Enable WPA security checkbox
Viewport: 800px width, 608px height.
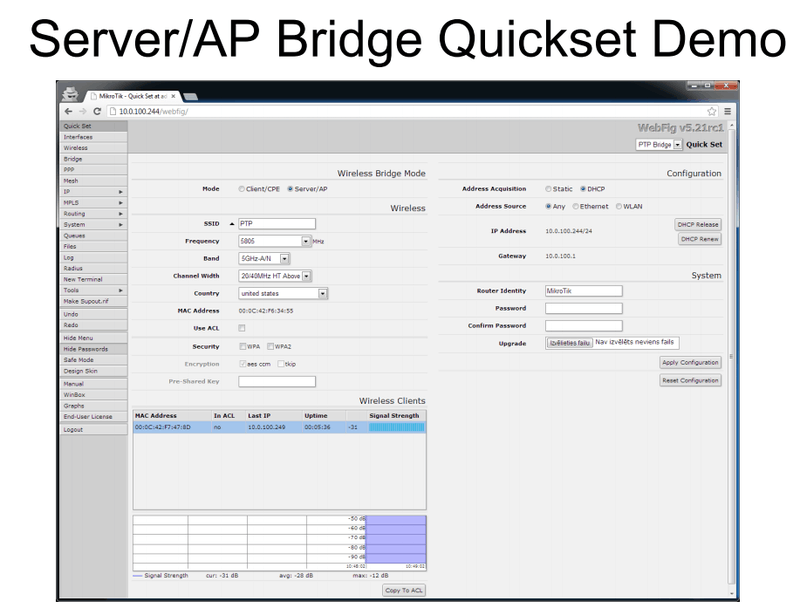(243, 346)
